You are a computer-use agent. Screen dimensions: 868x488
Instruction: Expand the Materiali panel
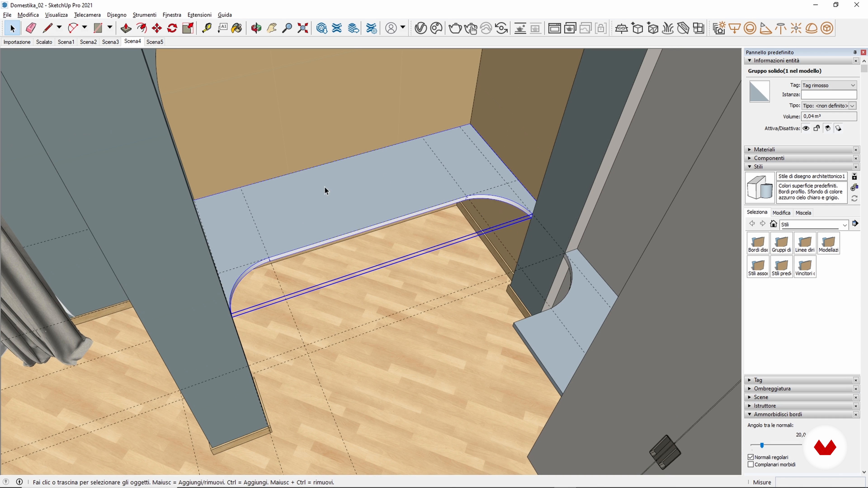[764, 150]
